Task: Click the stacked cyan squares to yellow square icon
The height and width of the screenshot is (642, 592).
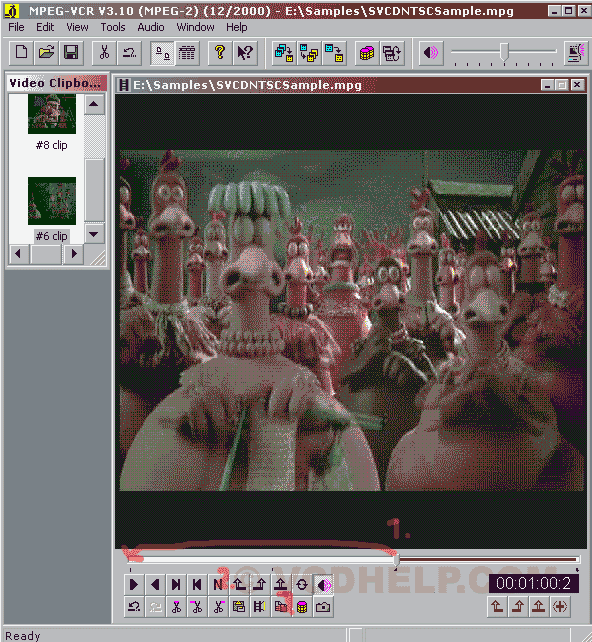Action: click(x=284, y=53)
